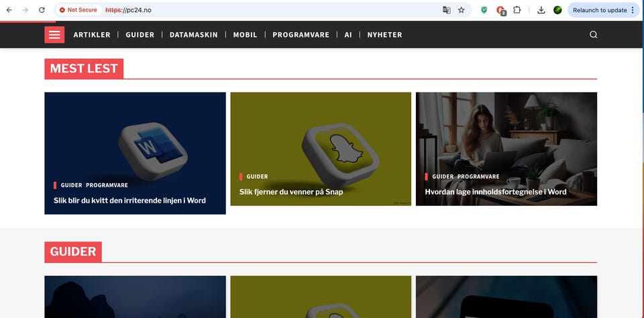This screenshot has height=318, width=644.
Task: Click the browser forward arrow
Action: click(25, 10)
